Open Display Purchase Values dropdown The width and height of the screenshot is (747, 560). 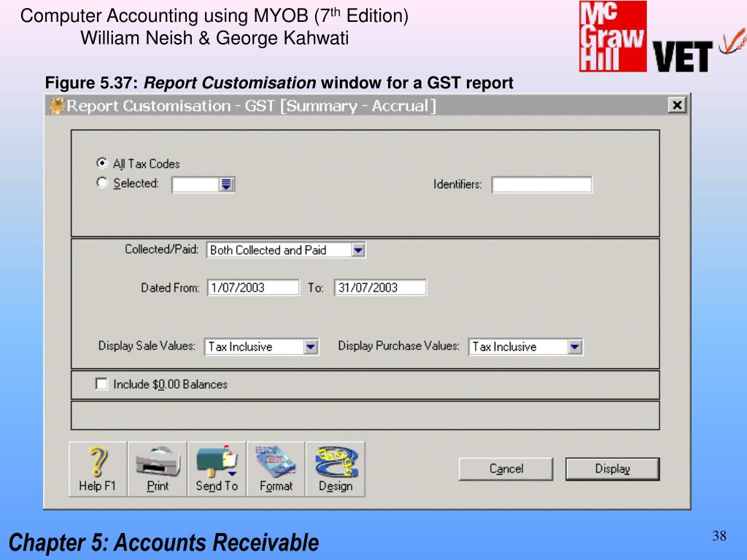(x=575, y=346)
